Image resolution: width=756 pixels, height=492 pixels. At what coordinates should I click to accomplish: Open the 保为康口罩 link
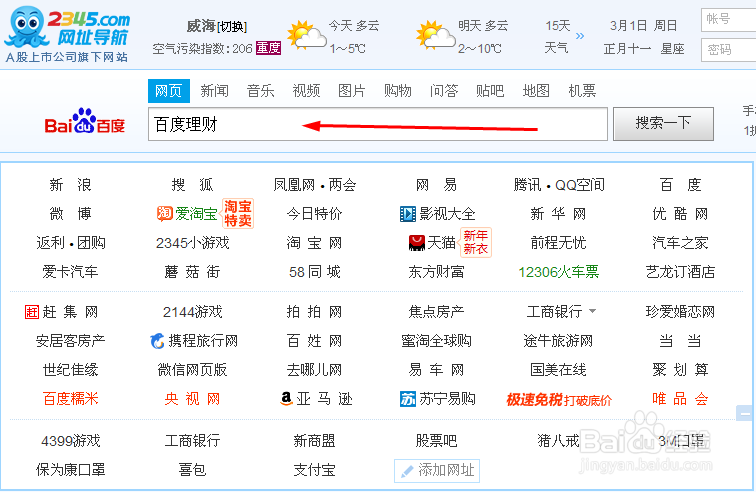70,470
